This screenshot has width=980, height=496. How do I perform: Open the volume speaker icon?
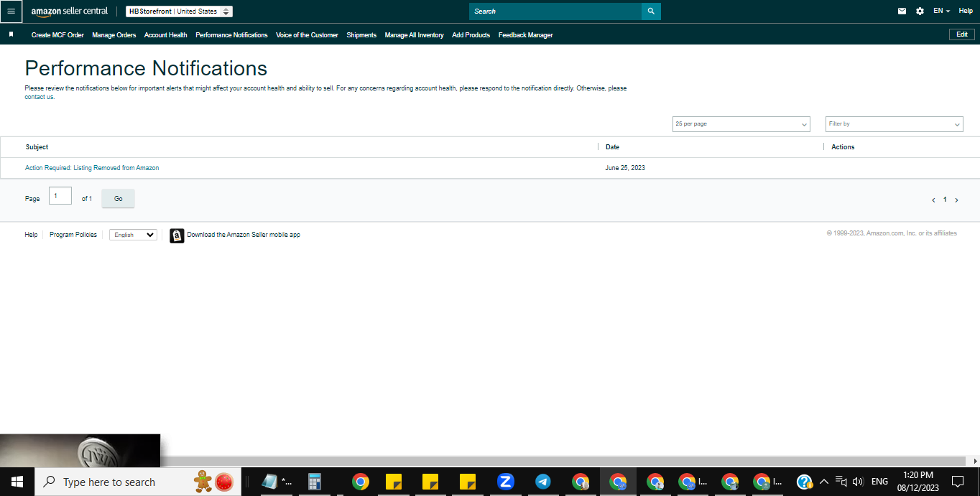(858, 482)
